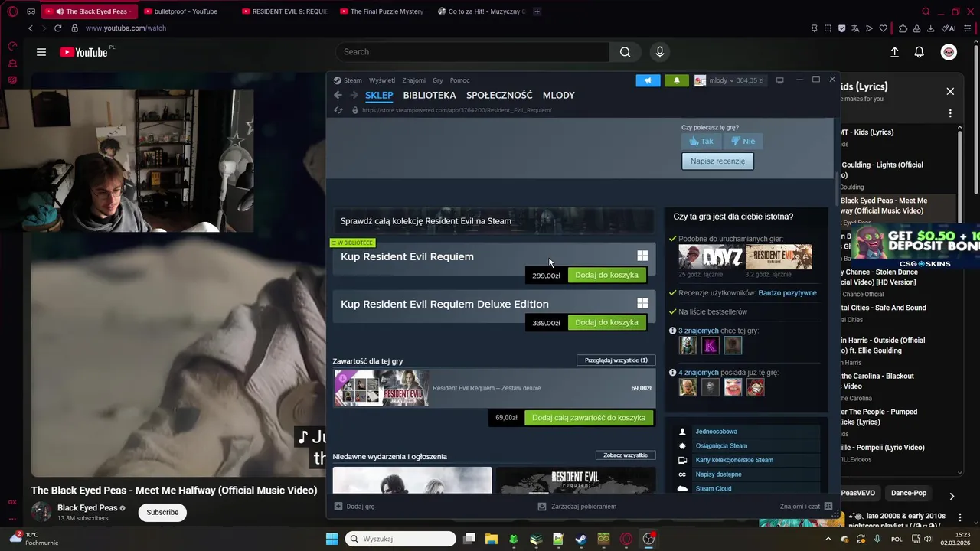Click thumbs-down Nie recommendation button

tap(743, 141)
